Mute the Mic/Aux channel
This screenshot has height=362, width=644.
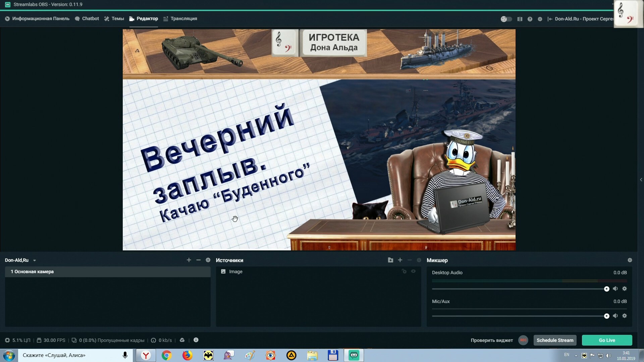(x=615, y=316)
